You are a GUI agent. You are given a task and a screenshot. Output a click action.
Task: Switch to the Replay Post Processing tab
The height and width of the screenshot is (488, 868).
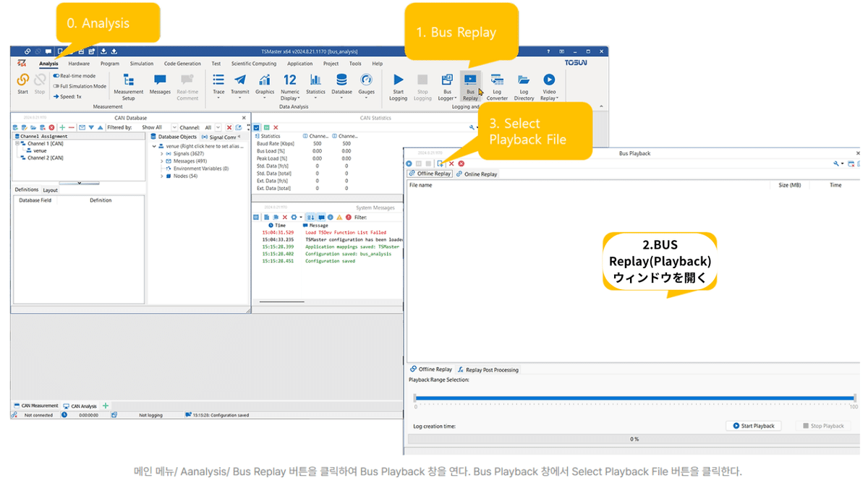tap(488, 369)
